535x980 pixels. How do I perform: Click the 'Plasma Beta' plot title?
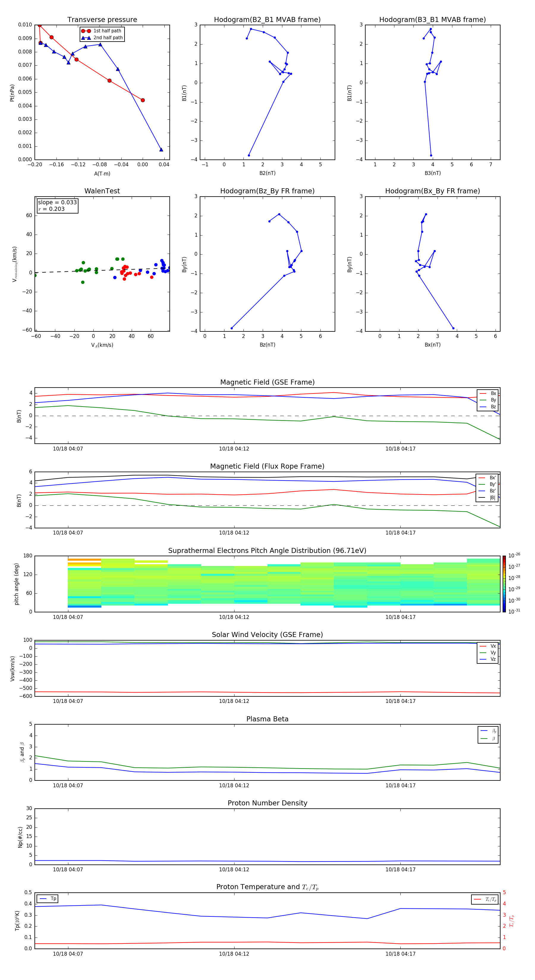pos(267,719)
